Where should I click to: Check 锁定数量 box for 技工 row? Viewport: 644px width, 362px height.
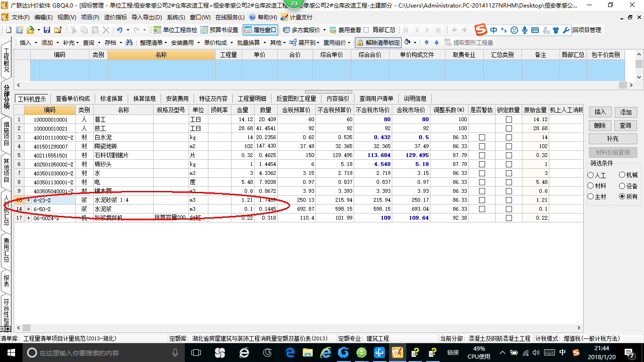(509, 129)
